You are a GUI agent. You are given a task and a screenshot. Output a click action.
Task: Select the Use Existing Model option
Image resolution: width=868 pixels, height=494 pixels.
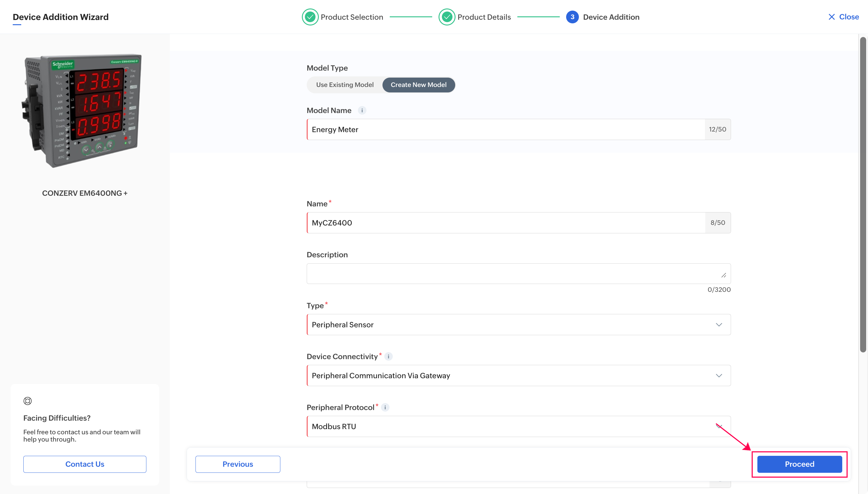[345, 85]
